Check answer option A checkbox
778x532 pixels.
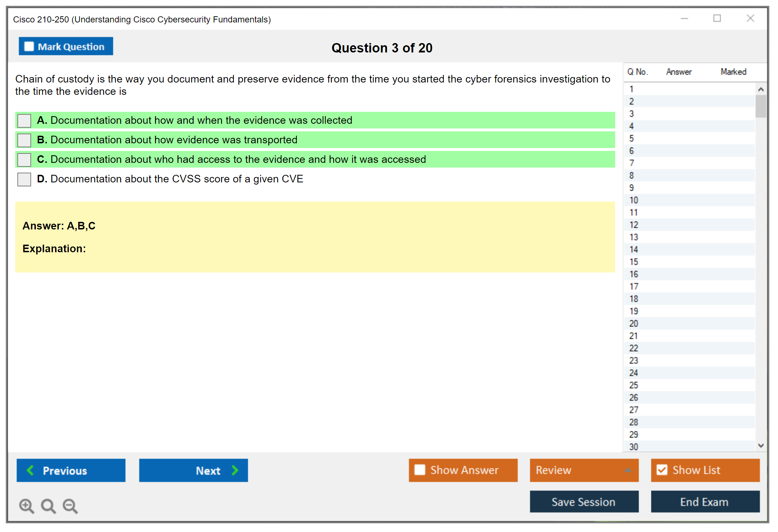click(24, 121)
